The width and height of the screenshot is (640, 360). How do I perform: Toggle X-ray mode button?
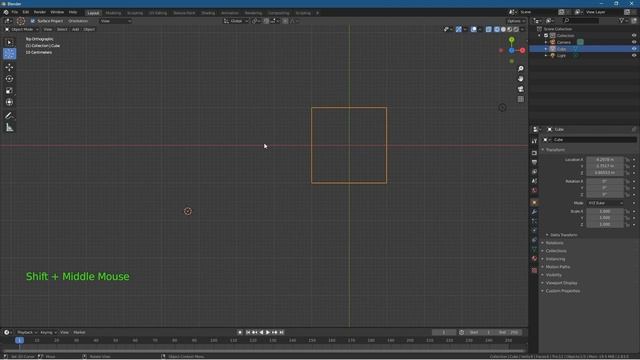489,29
